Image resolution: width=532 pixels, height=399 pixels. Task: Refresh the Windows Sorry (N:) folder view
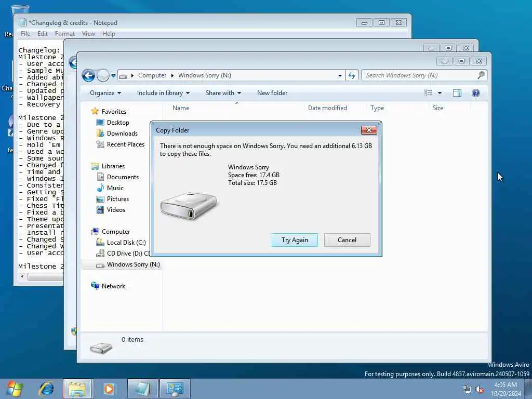(352, 76)
